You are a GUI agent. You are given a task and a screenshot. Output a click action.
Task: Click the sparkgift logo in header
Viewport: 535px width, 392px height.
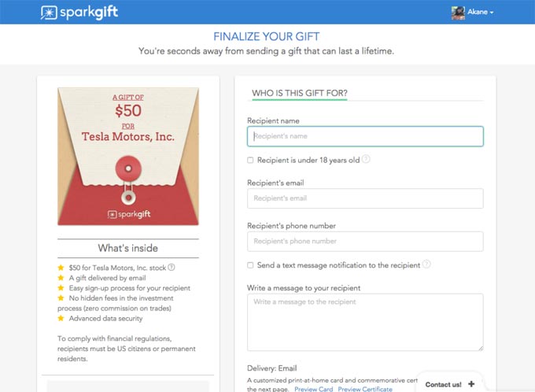point(79,13)
